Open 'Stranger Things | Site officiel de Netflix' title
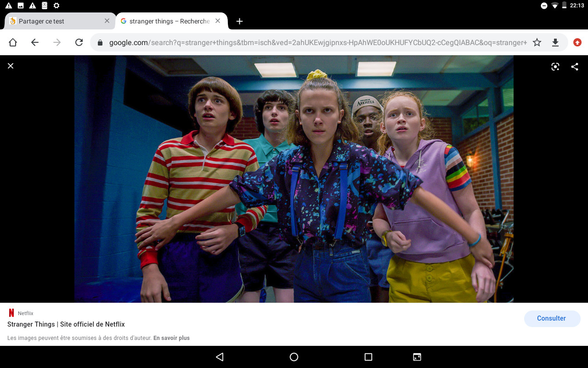Viewport: 588px width, 368px height. pyautogui.click(x=66, y=324)
